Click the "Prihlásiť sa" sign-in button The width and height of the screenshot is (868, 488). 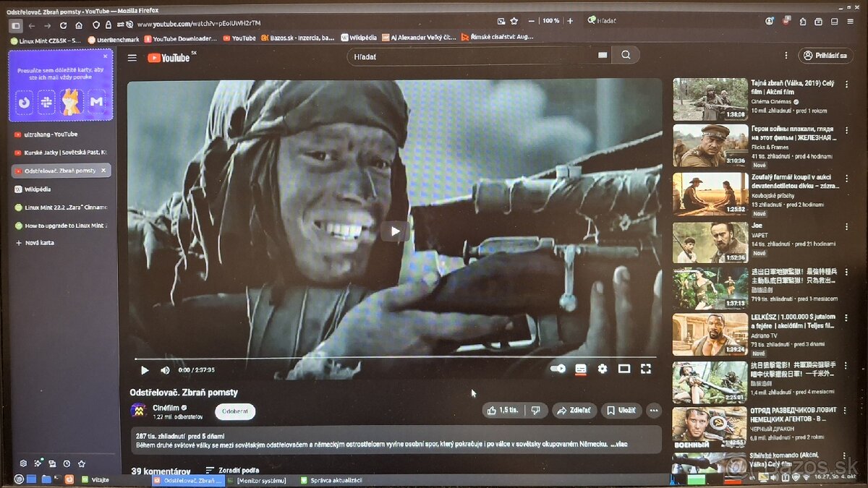pos(825,56)
